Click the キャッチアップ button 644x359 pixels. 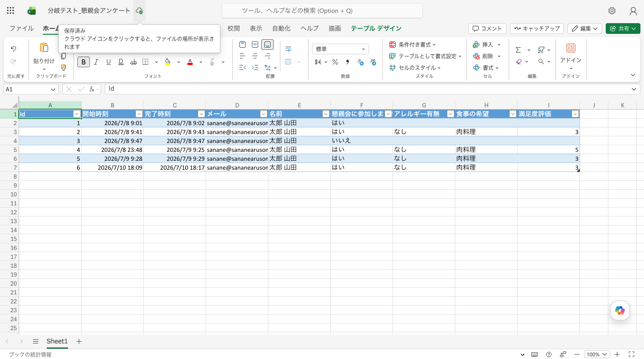pyautogui.click(x=537, y=29)
